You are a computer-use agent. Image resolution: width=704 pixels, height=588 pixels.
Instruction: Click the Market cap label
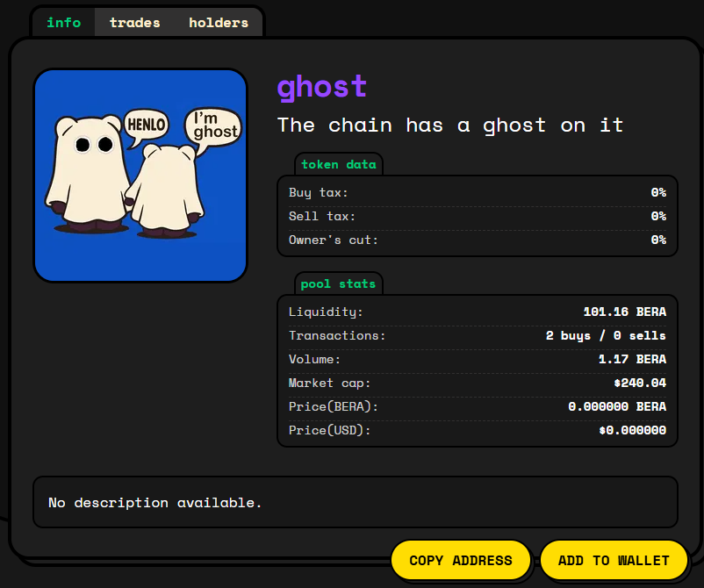[x=329, y=383]
